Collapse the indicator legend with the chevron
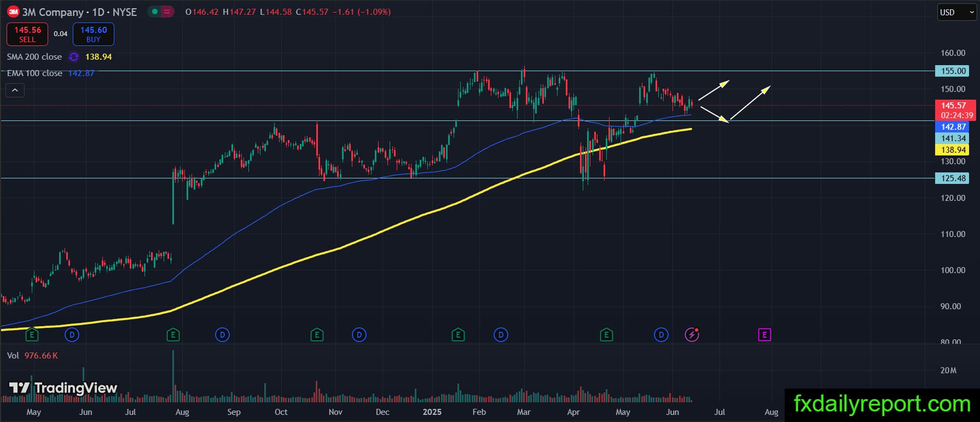 coord(15,90)
